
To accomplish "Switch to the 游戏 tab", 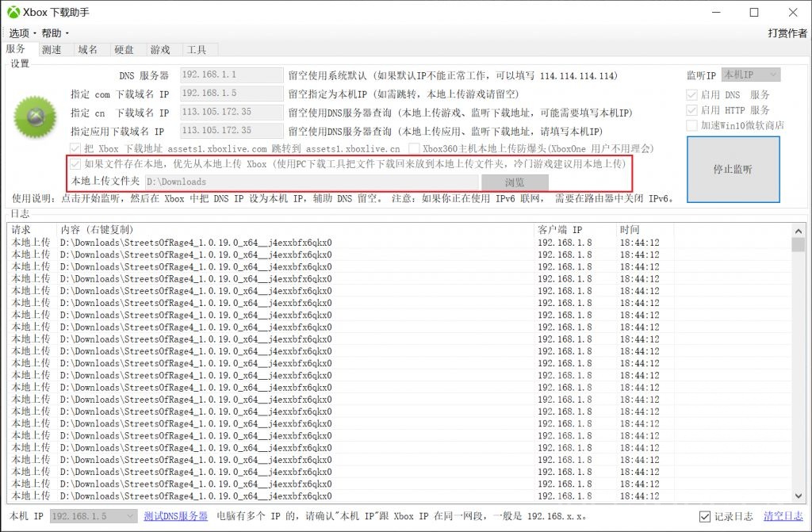I will [x=161, y=49].
